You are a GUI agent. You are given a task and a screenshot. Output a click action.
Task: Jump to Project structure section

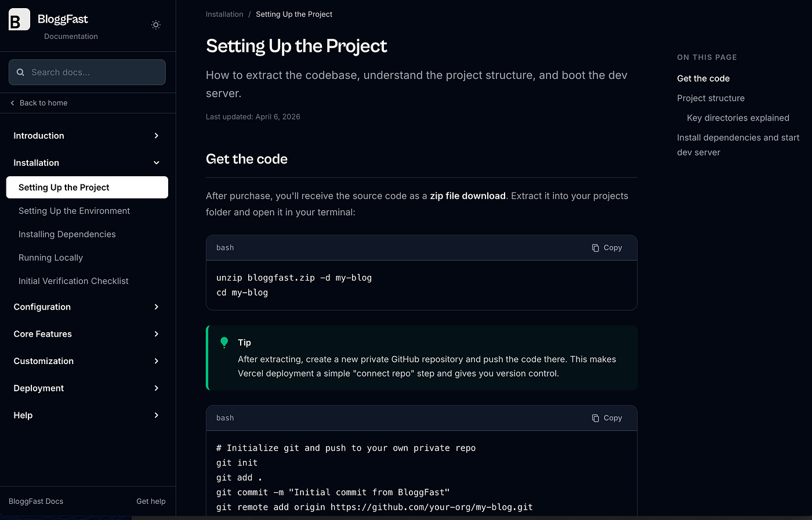pos(710,98)
